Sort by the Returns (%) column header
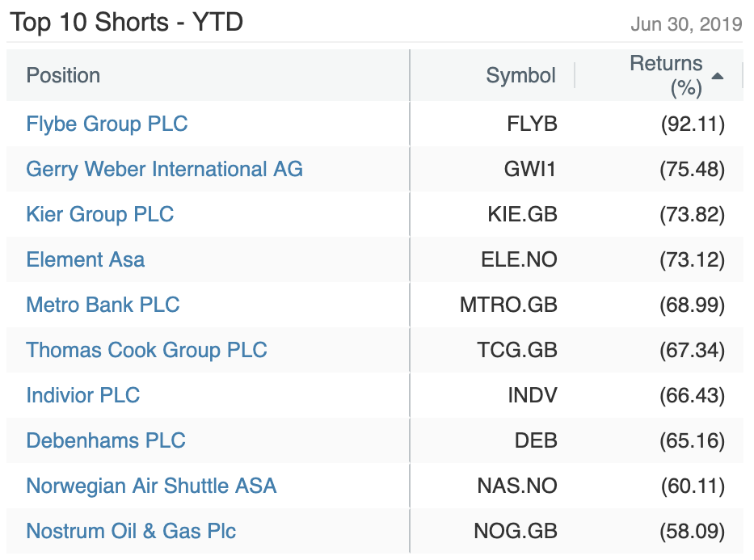 666,75
